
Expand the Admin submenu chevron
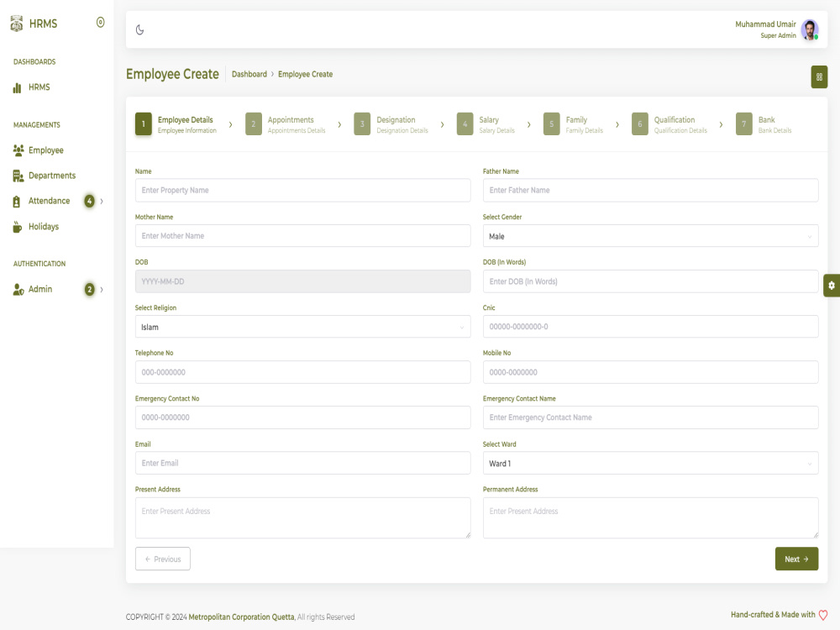pos(102,290)
